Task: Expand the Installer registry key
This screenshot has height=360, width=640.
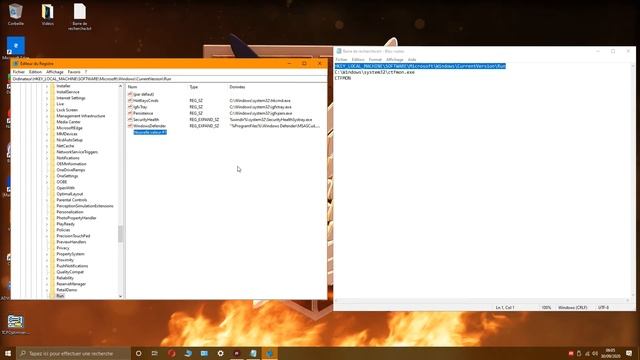Action: (x=47, y=86)
